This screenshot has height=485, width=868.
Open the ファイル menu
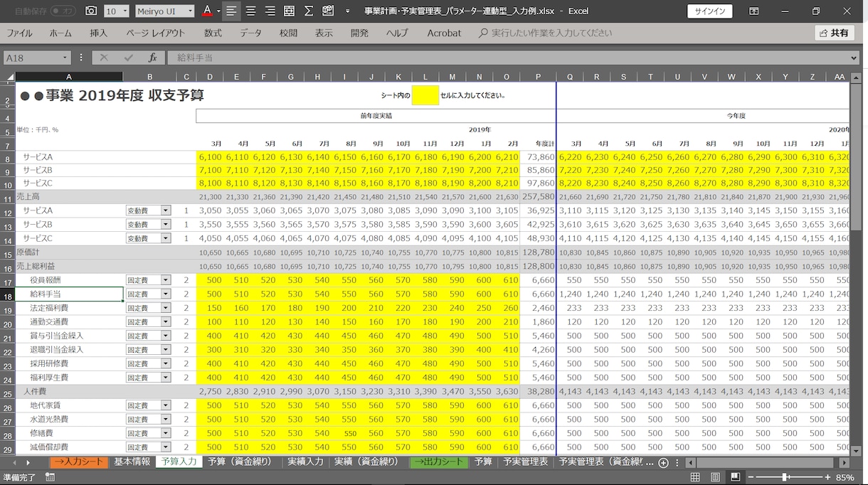pyautogui.click(x=19, y=33)
